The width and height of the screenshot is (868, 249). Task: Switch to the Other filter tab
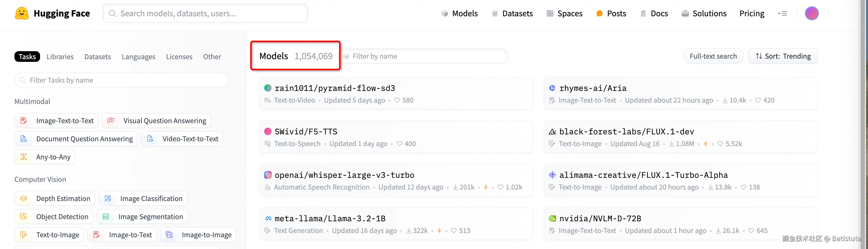(212, 57)
